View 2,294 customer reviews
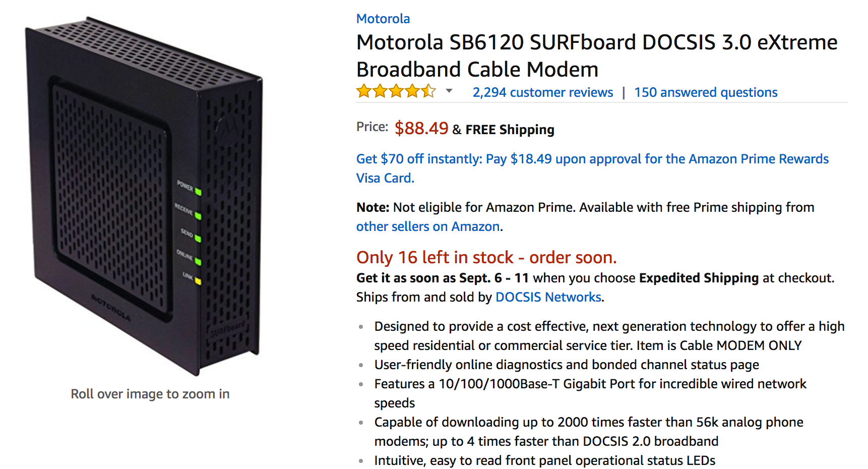868x469 pixels. pos(542,92)
